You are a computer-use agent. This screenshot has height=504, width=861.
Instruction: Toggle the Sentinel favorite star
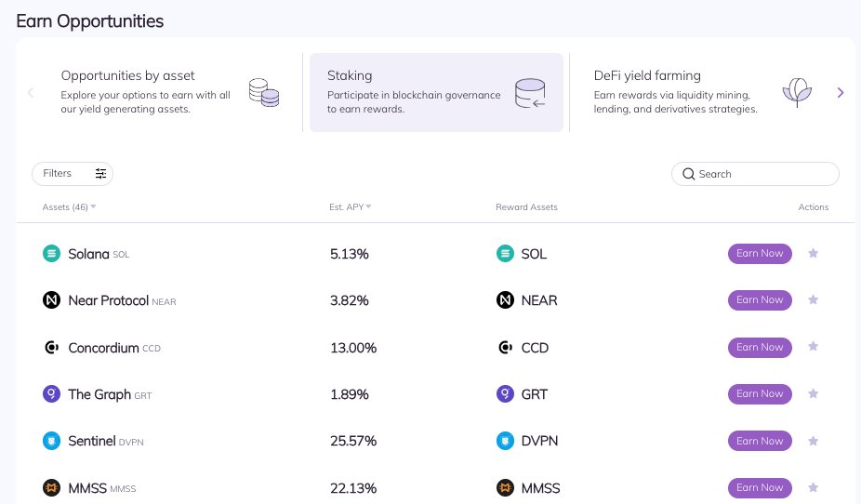[x=814, y=441]
